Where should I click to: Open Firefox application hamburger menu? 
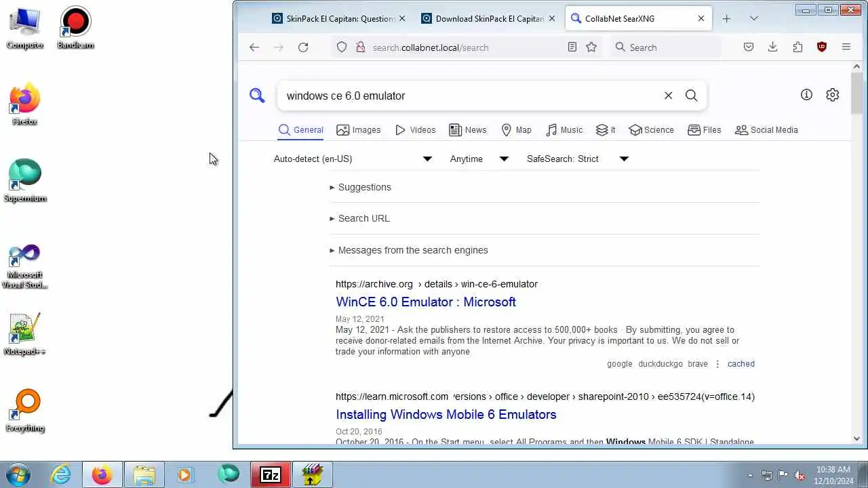coord(846,47)
